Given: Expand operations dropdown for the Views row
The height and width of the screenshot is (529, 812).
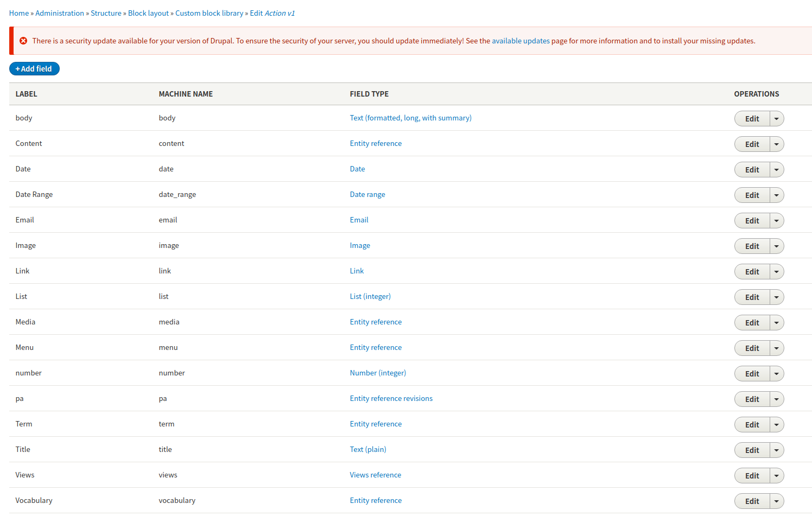Looking at the screenshot, I should pos(777,476).
